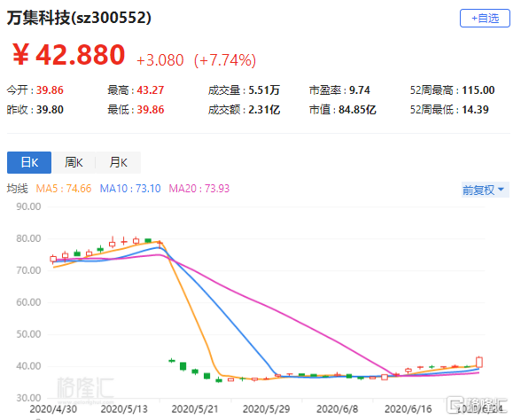Viewport: 513px width, 420px height.
Task: Switch to the 月K monthly chart tab
Action: pyautogui.click(x=118, y=162)
